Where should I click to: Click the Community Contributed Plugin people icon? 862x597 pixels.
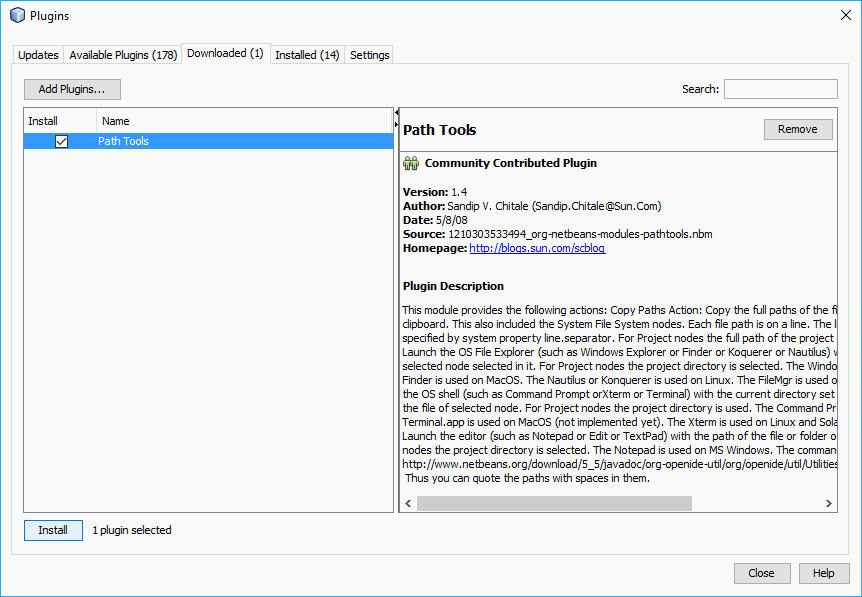point(410,163)
